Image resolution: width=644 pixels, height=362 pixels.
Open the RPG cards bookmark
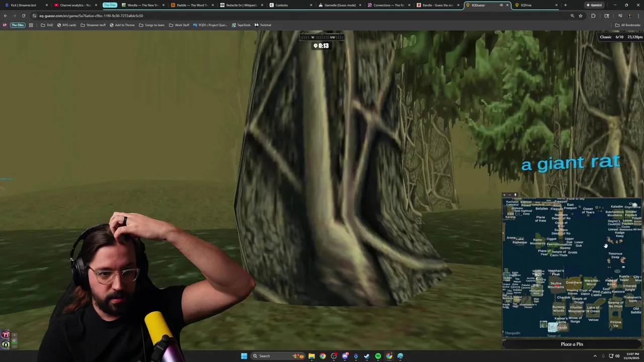[x=66, y=25]
